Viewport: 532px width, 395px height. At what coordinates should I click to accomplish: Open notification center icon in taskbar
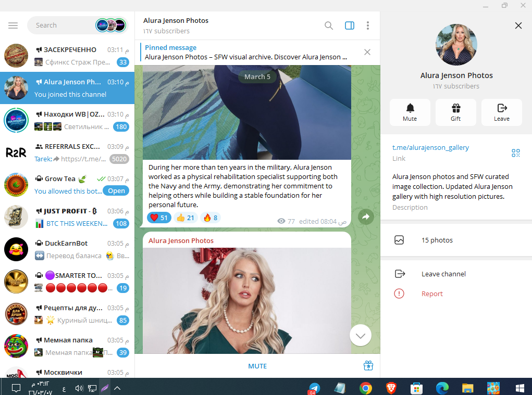point(16,388)
